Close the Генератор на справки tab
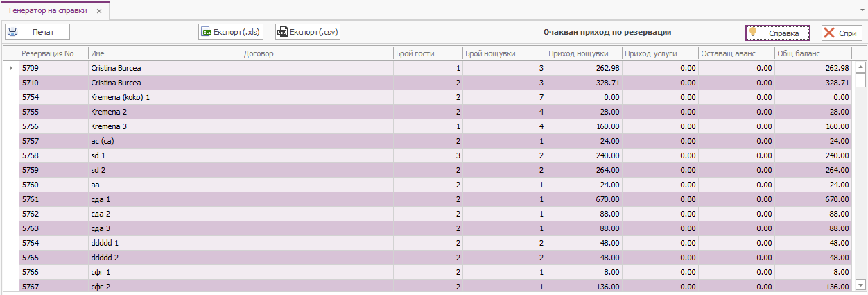 99,12
